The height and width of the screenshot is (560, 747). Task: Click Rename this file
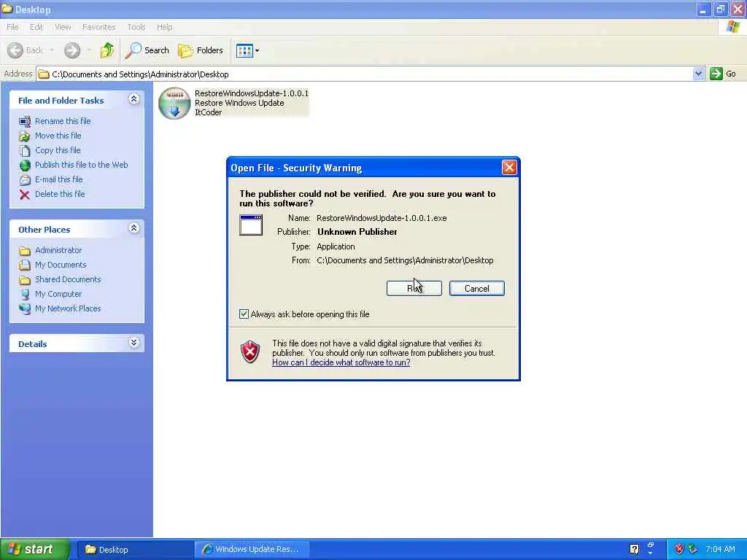63,121
